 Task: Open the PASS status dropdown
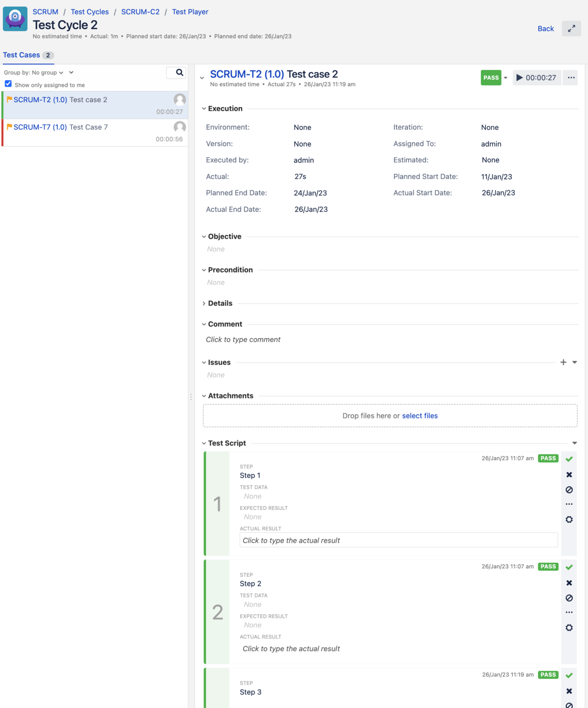pos(506,77)
